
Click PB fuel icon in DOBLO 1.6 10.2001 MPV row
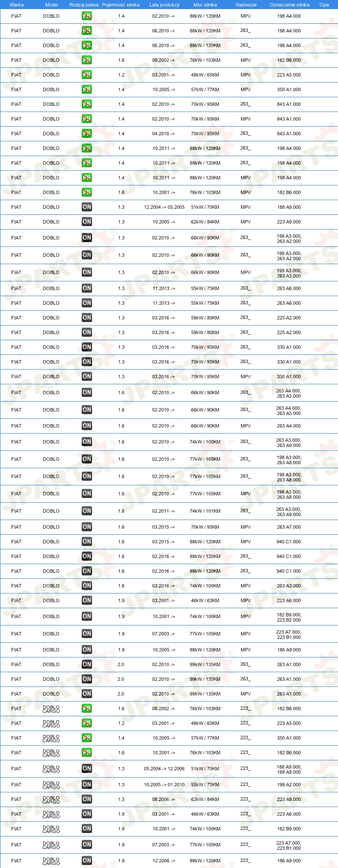pyautogui.click(x=87, y=192)
